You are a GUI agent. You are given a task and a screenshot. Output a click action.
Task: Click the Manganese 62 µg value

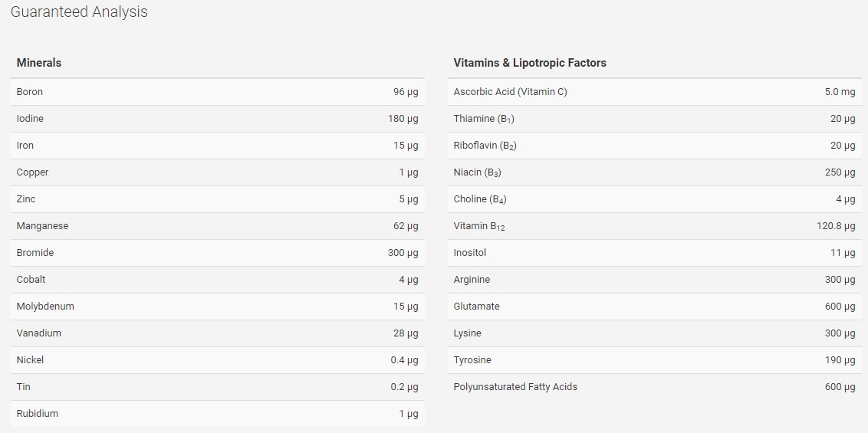406,226
